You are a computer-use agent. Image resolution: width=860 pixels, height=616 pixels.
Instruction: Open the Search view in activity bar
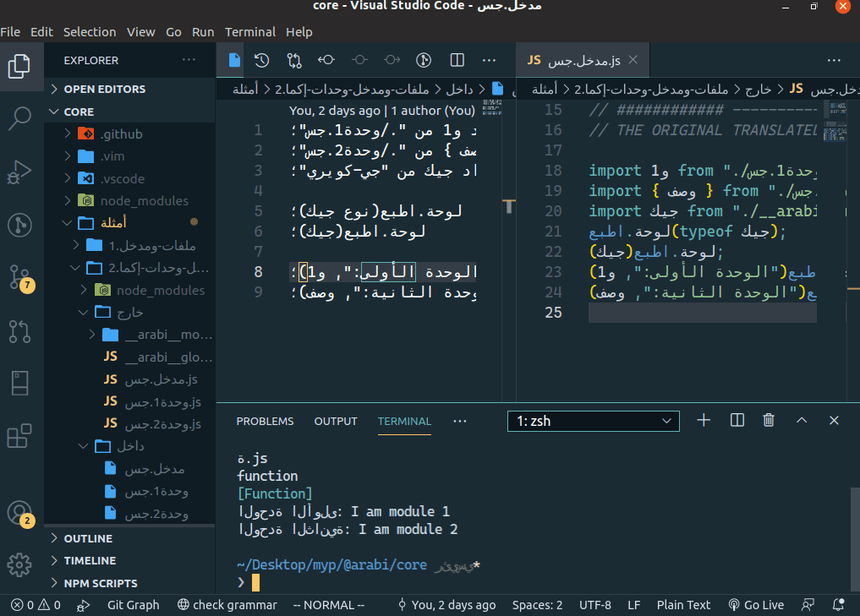point(19,117)
